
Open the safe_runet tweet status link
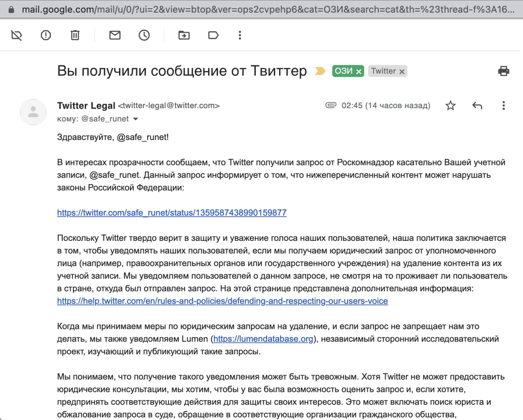[x=172, y=213]
